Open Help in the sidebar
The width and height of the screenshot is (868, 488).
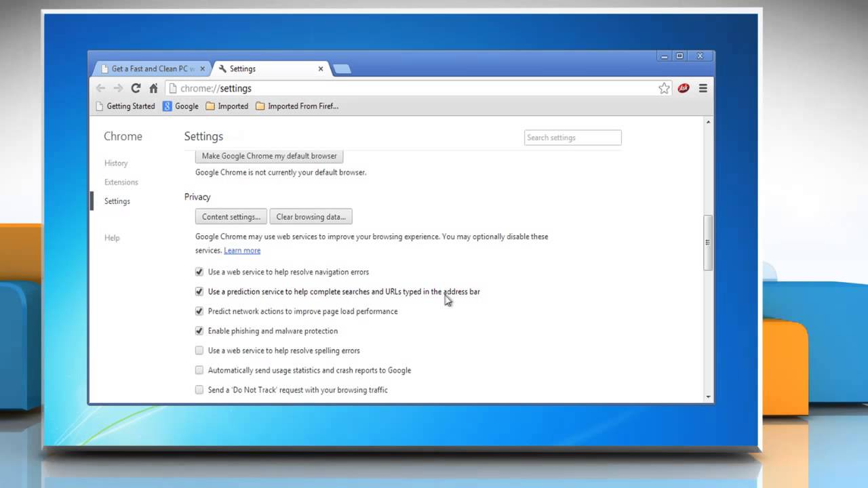pos(112,238)
